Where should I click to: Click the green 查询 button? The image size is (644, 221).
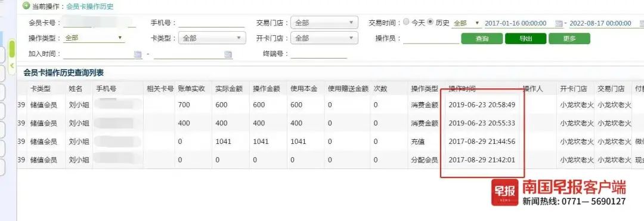pyautogui.click(x=482, y=39)
